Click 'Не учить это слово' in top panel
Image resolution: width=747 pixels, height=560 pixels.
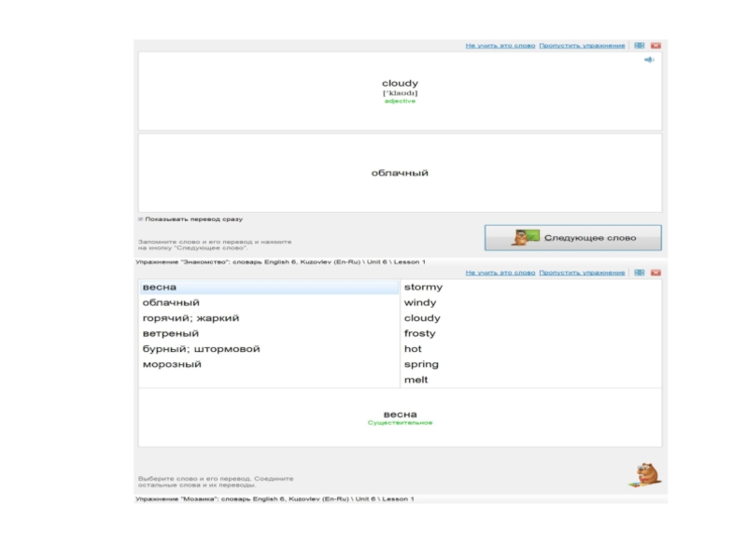(x=500, y=46)
